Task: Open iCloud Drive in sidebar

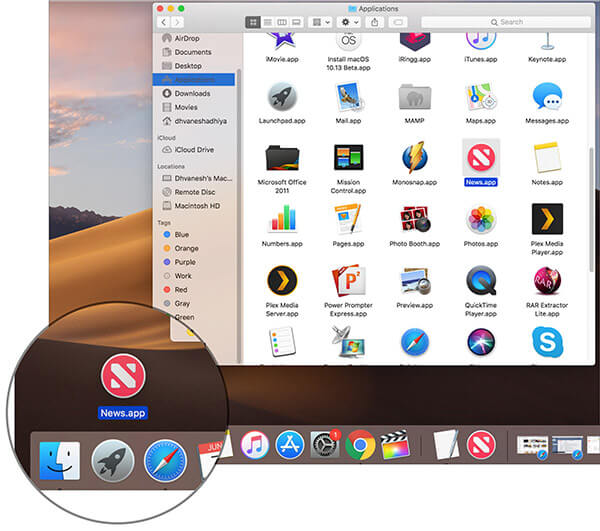Action: [x=194, y=150]
